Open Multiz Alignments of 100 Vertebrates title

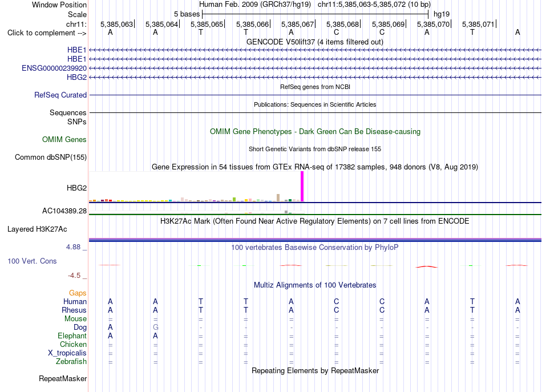(x=315, y=285)
